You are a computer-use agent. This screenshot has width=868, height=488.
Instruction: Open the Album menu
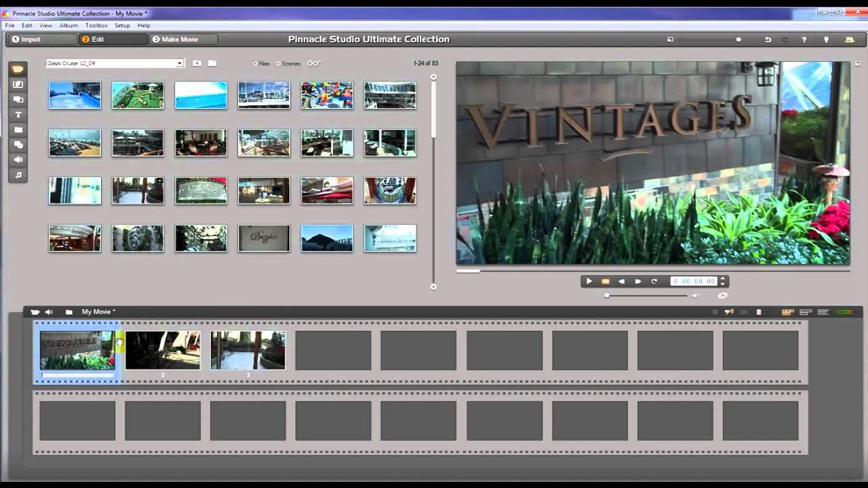click(68, 25)
